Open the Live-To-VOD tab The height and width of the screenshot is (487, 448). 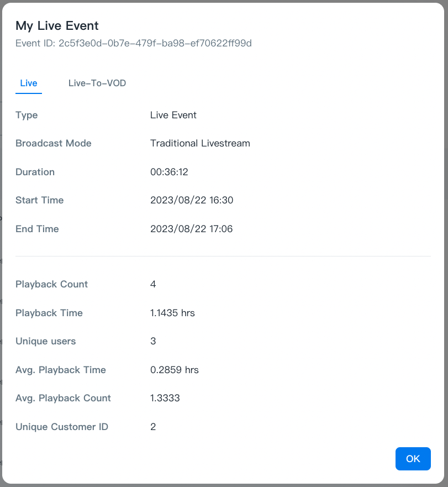[97, 83]
